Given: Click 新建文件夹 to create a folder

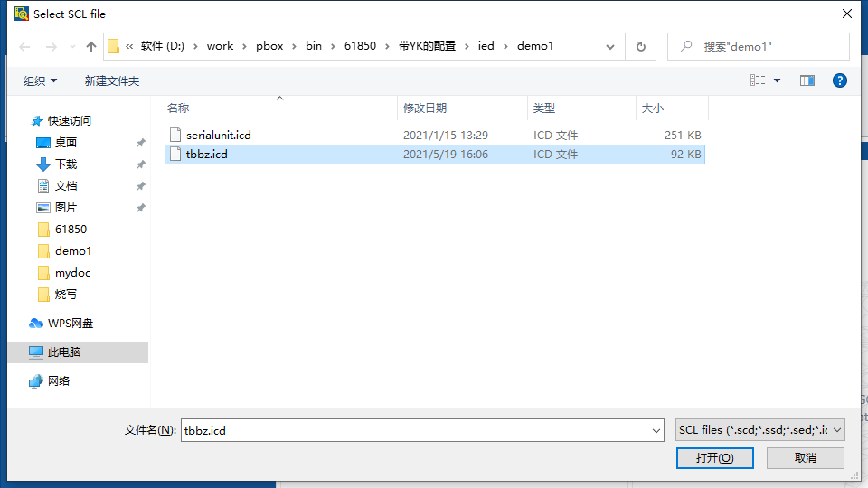Looking at the screenshot, I should coord(112,81).
